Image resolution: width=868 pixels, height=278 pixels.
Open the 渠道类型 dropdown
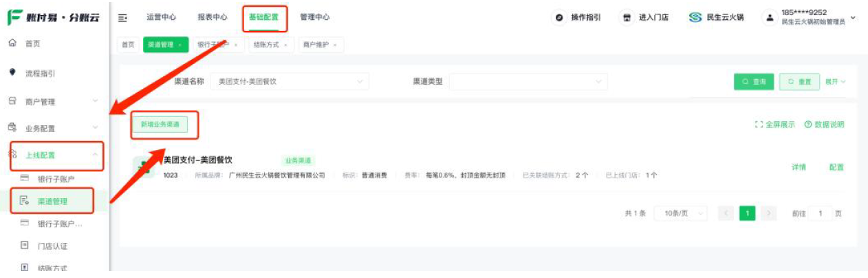click(528, 81)
